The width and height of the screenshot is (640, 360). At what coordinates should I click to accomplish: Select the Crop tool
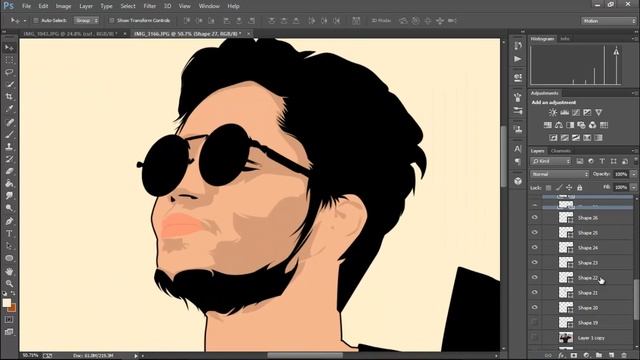(x=9, y=97)
